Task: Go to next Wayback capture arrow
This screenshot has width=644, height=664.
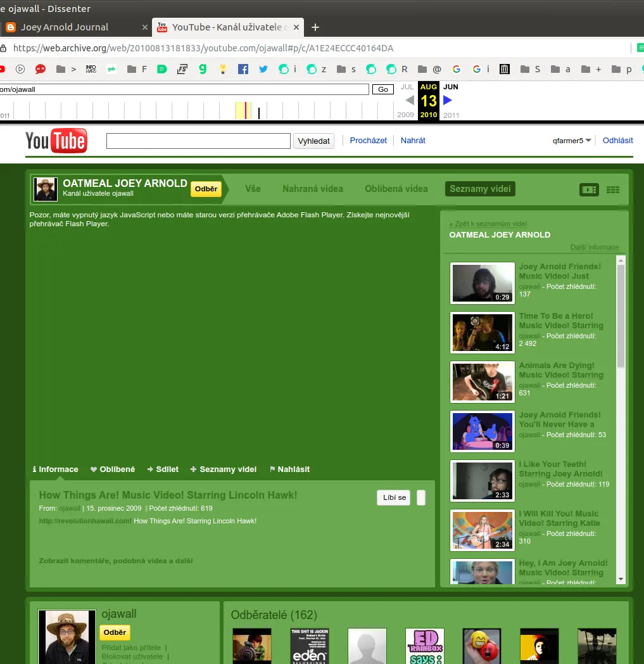Action: (x=447, y=100)
